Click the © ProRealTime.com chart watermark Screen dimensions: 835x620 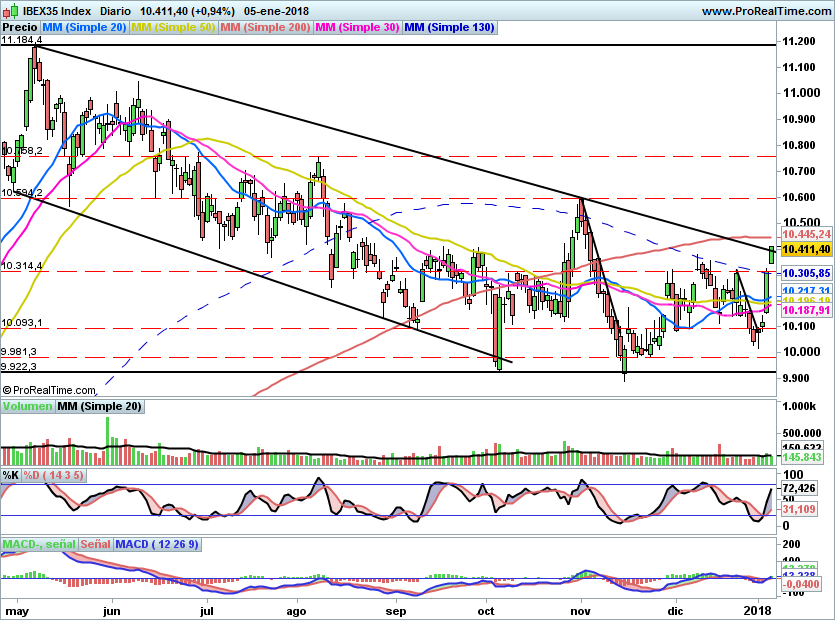click(x=48, y=388)
